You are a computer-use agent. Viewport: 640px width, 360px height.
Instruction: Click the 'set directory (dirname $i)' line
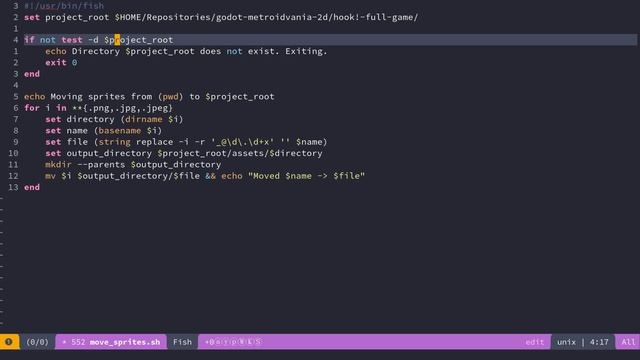114,119
